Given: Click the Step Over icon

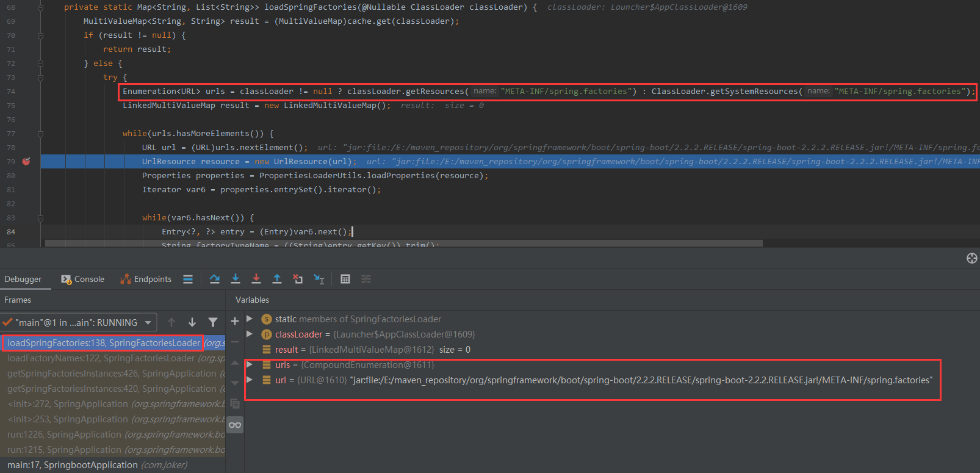Looking at the screenshot, I should pos(215,279).
